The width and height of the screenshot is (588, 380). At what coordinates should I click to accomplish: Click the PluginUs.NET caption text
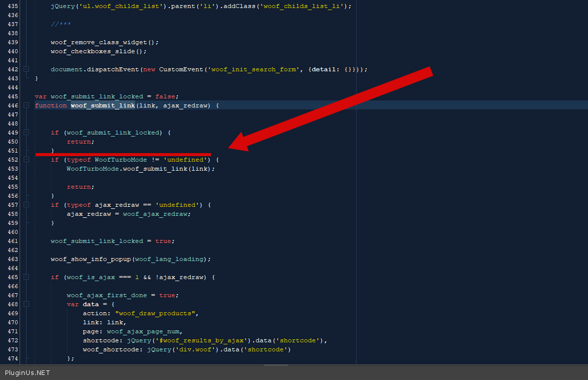coord(28,373)
